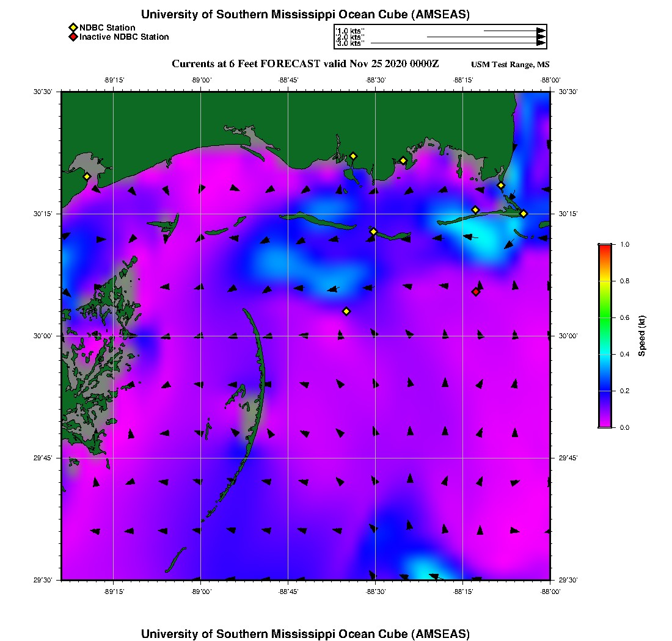Click the bottom Ocean Cube (AMSEAS) title
Viewport: 672px width, 641px height.
coord(305,633)
